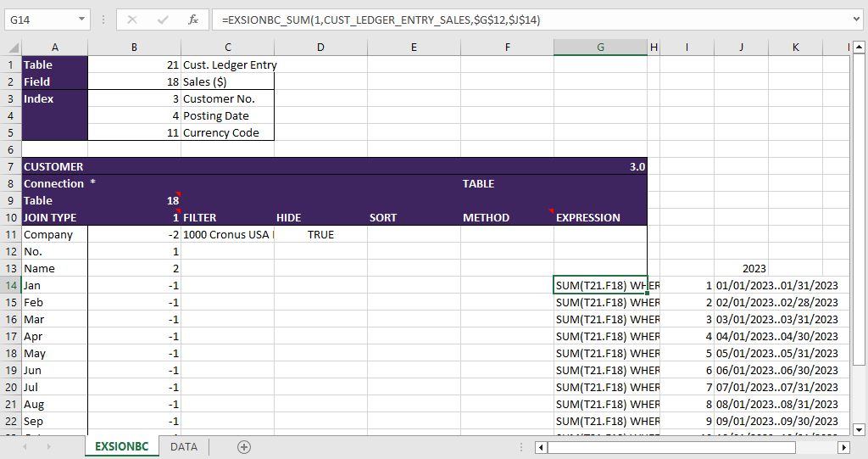Open the Insert Function fx dialog
This screenshot has width=868, height=459.
193,20
